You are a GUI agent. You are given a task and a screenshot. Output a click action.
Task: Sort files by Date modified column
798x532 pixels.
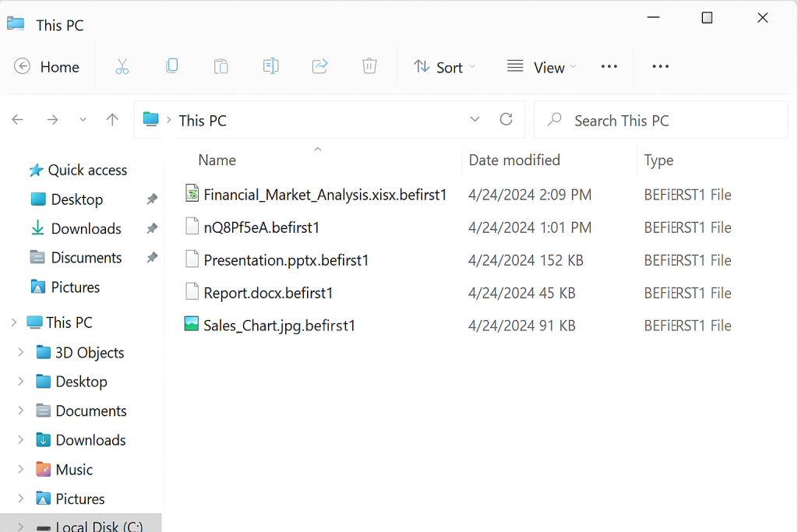[514, 160]
